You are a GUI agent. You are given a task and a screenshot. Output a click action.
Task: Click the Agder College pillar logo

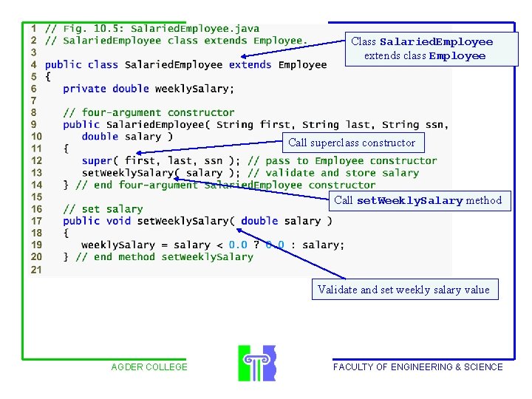tap(257, 364)
